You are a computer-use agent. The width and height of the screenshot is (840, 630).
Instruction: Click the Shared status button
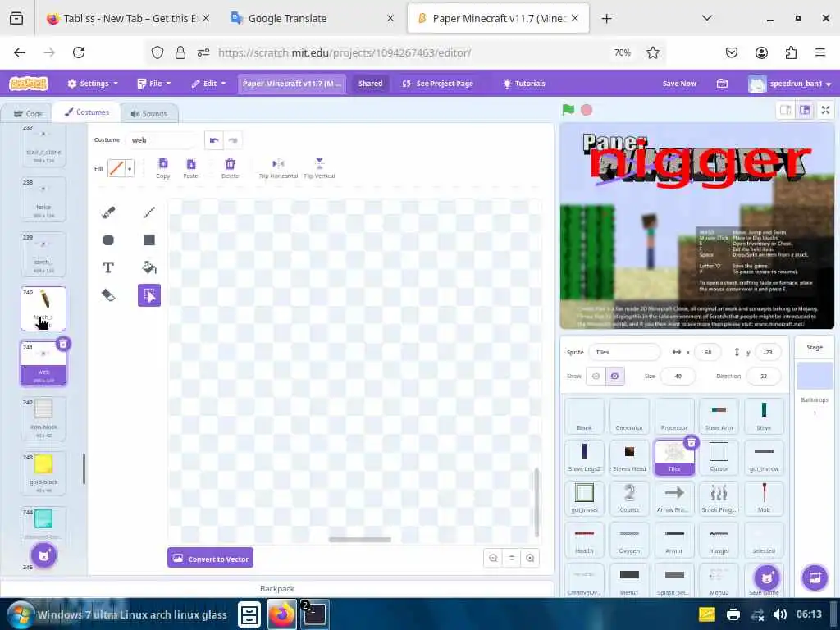coord(370,84)
